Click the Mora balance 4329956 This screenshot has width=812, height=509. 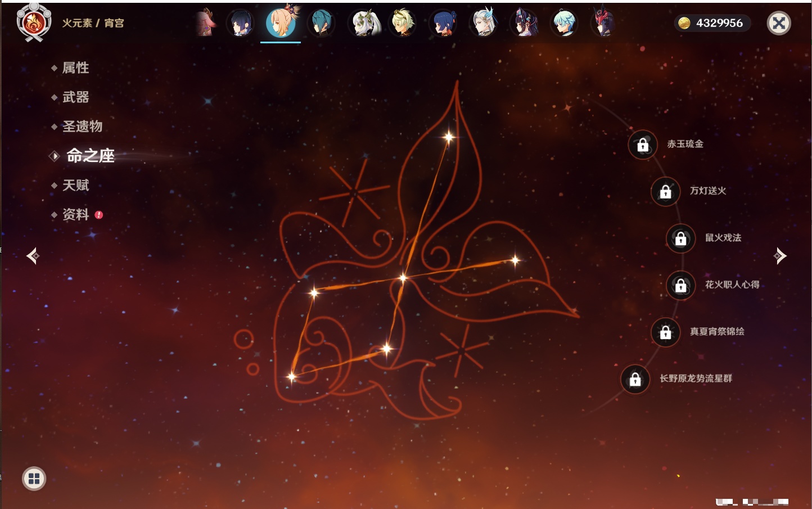[x=719, y=23]
